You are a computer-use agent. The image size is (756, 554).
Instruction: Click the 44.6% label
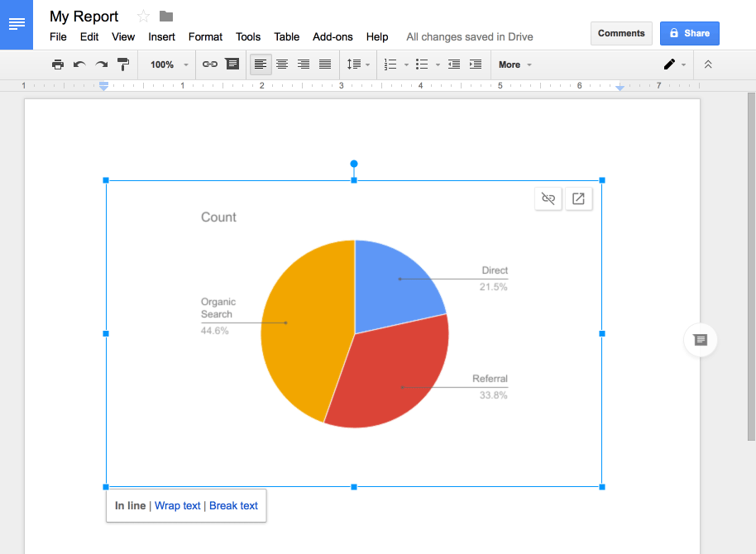click(x=214, y=330)
